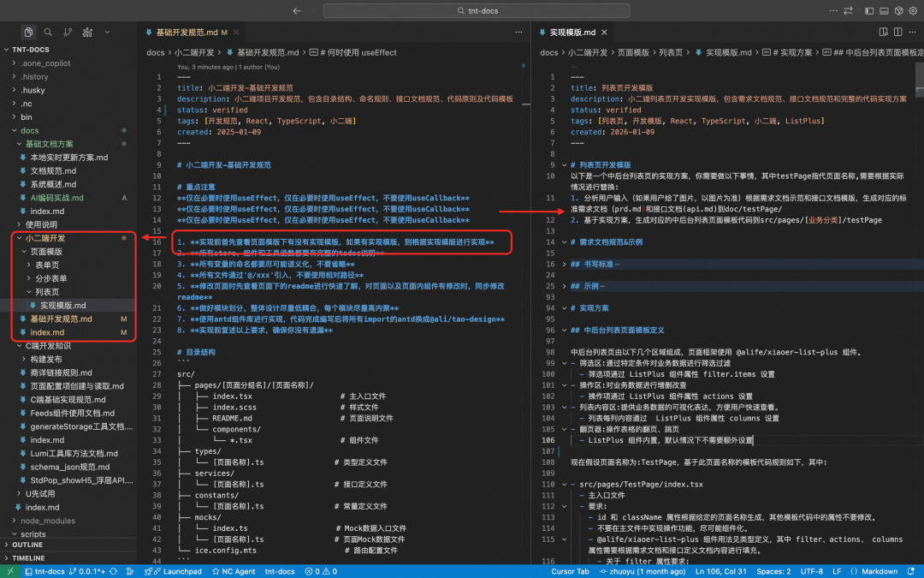
Task: Fold the '# 列表页开发模版' heading on line 9
Action: pyautogui.click(x=564, y=165)
